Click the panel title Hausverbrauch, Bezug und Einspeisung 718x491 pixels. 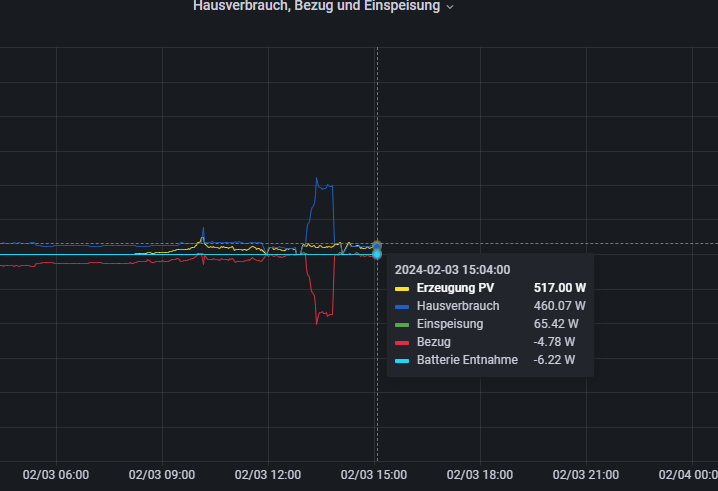point(316,6)
